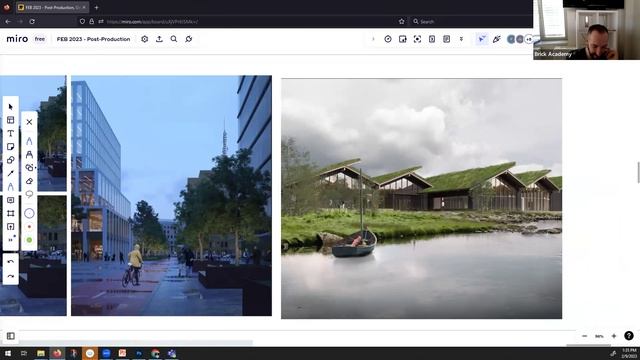The width and height of the screenshot is (640, 360).
Task: Select the Eraser tool
Action: tap(29, 181)
